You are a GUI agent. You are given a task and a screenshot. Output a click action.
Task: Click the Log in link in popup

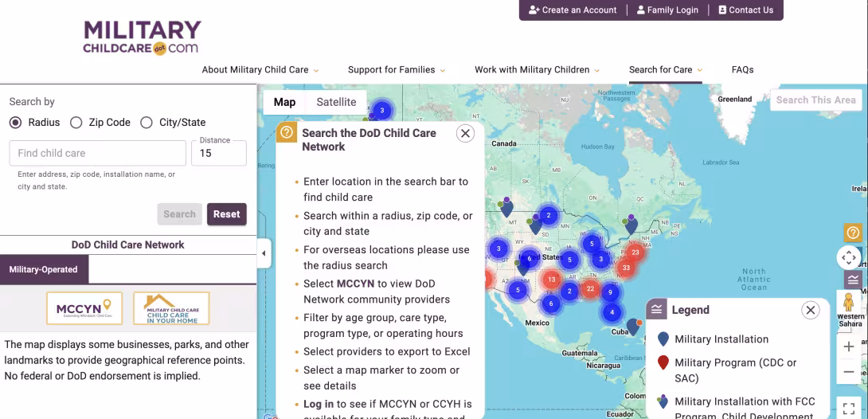pos(319,404)
